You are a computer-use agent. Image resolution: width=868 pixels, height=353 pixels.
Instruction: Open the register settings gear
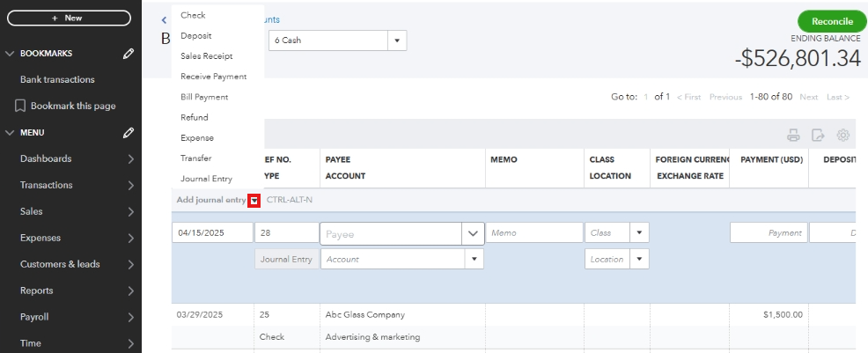842,135
